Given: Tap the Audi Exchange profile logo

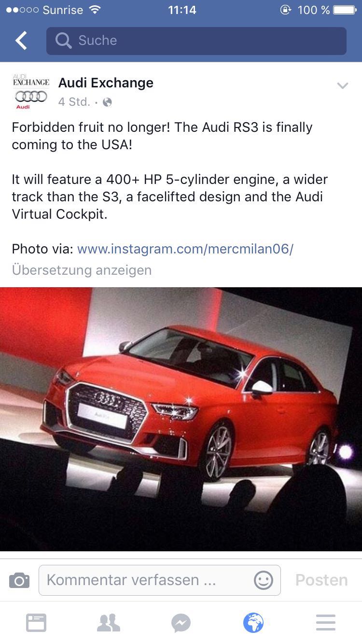Looking at the screenshot, I should (31, 92).
